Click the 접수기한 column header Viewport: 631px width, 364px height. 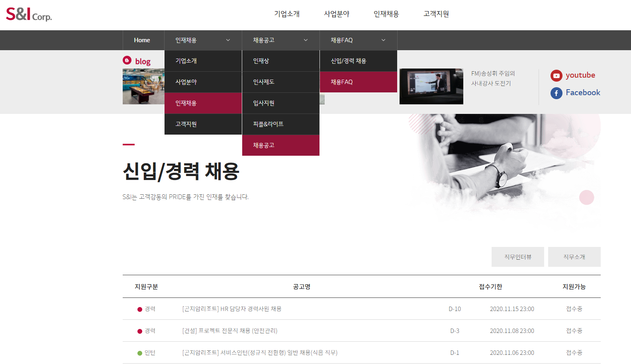click(490, 287)
